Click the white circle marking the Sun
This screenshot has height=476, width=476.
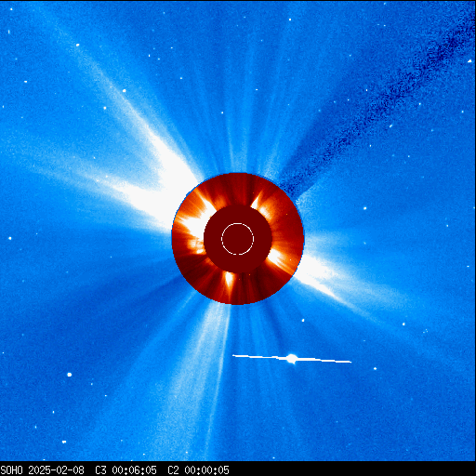(238, 239)
